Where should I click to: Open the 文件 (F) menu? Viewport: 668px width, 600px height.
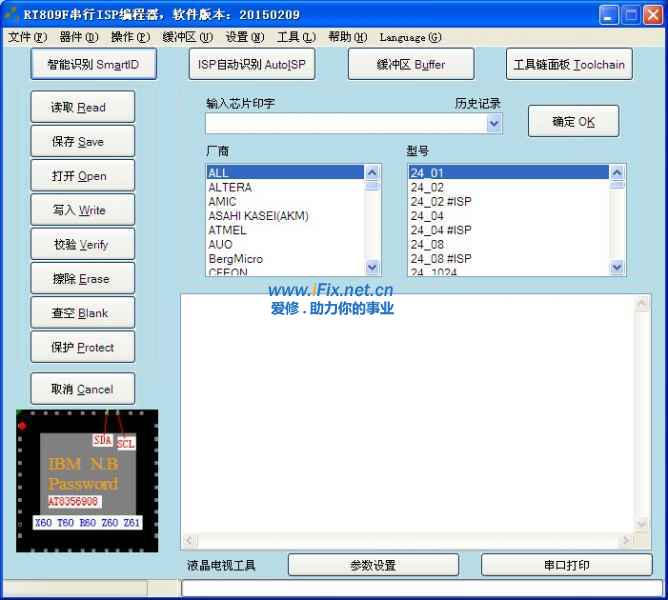27,37
